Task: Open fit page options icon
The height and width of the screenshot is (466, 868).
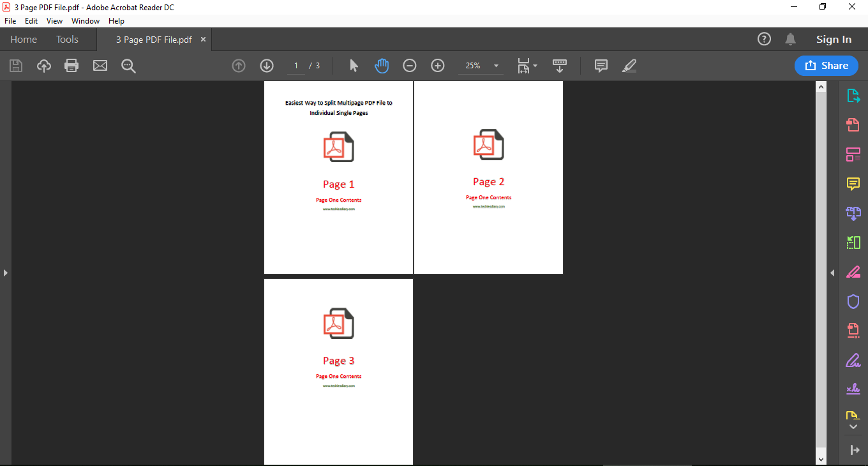Action: pos(527,66)
